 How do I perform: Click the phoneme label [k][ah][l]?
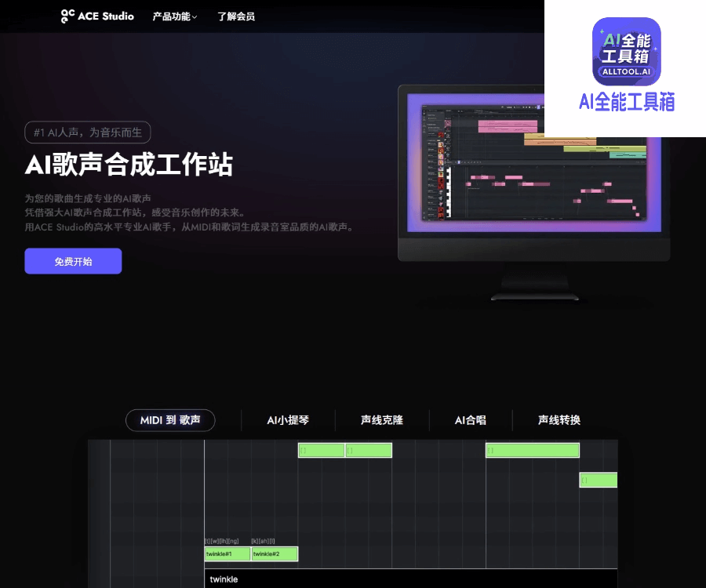click(x=263, y=541)
